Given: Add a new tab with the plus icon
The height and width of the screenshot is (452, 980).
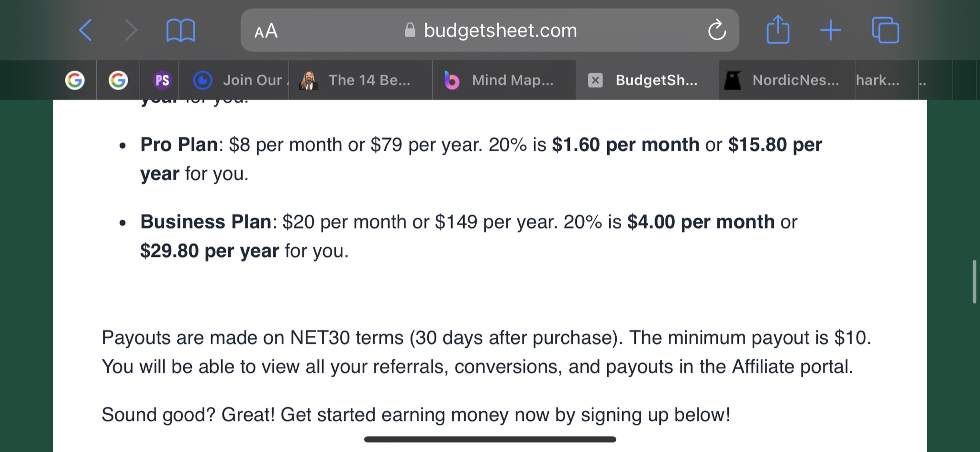Looking at the screenshot, I should 831,30.
